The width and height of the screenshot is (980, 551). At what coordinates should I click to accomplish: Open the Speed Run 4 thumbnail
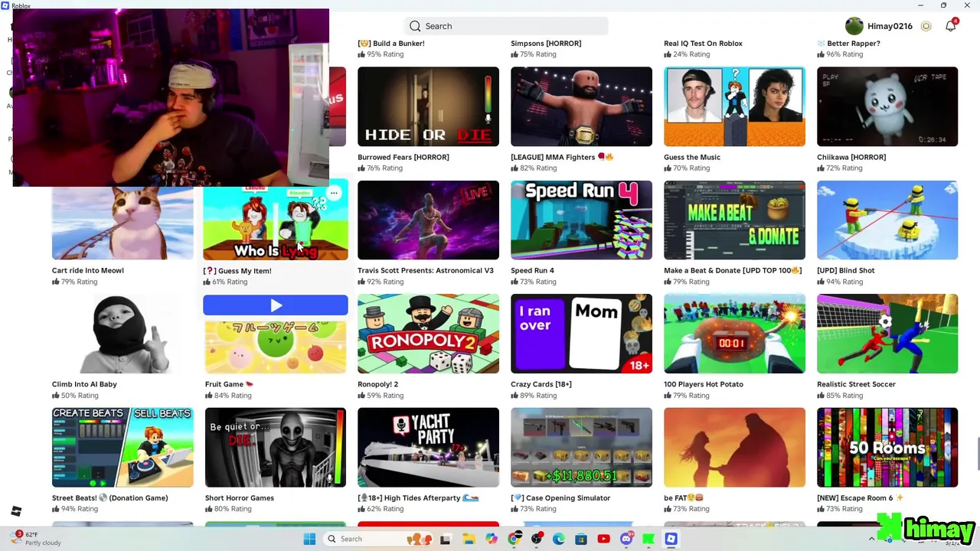point(581,220)
